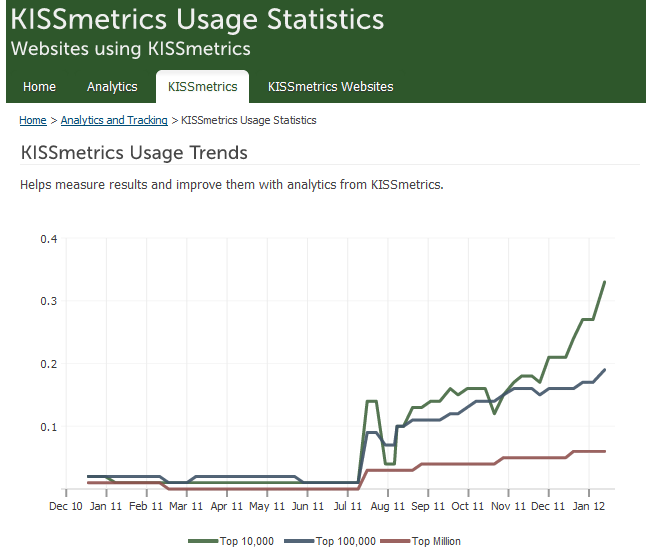Click the blue line's endpoint near Jan 12
Viewport: 652px width, 558px height.
click(x=605, y=370)
